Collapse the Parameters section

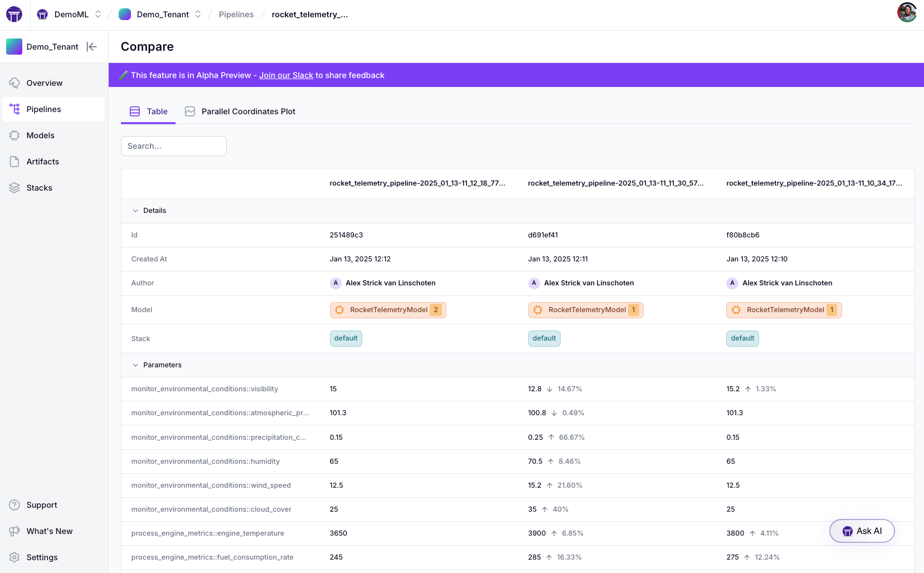135,365
